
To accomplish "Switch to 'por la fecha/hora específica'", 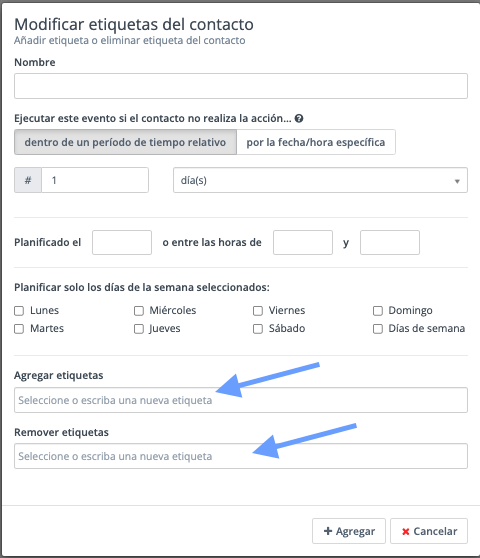I will pos(316,142).
